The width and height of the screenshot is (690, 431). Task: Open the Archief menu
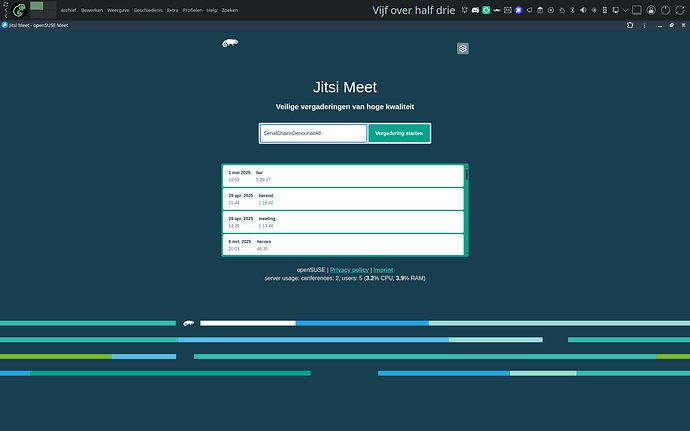coord(68,10)
